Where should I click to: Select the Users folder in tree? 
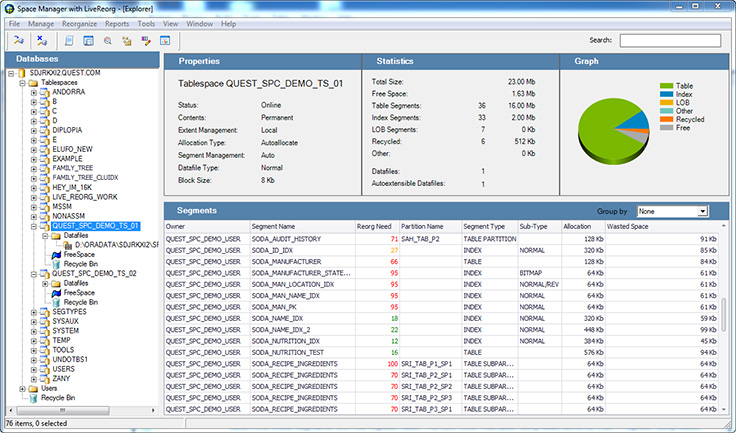[x=49, y=388]
